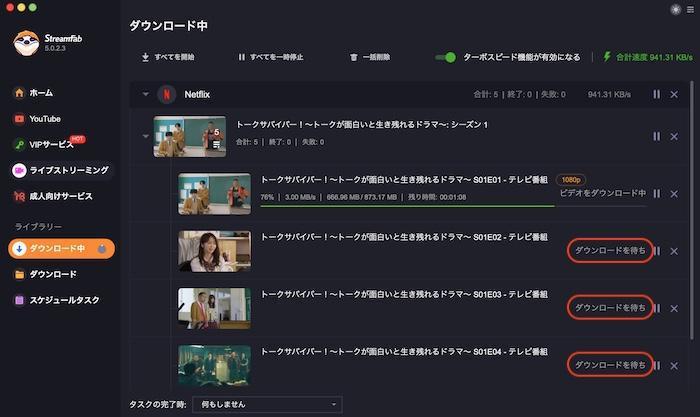This screenshot has height=417, width=700.
Task: Pause the S01E03 queued download
Action: click(x=657, y=308)
